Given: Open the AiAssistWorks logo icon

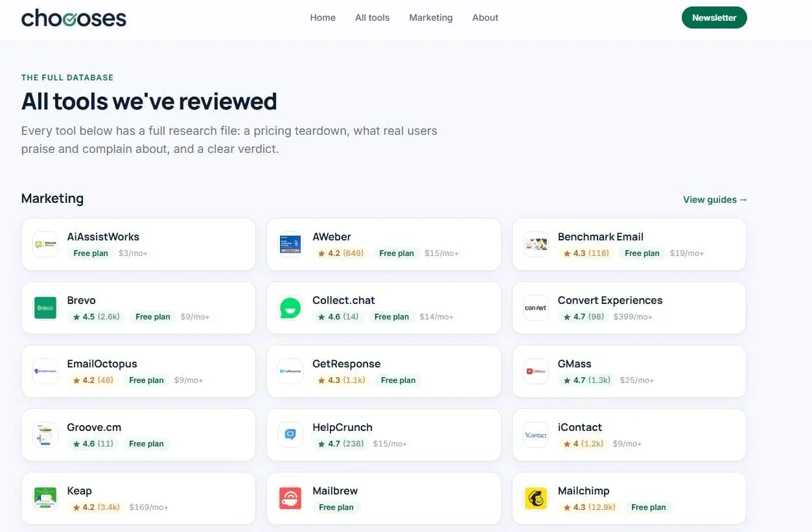Looking at the screenshot, I should click(45, 244).
